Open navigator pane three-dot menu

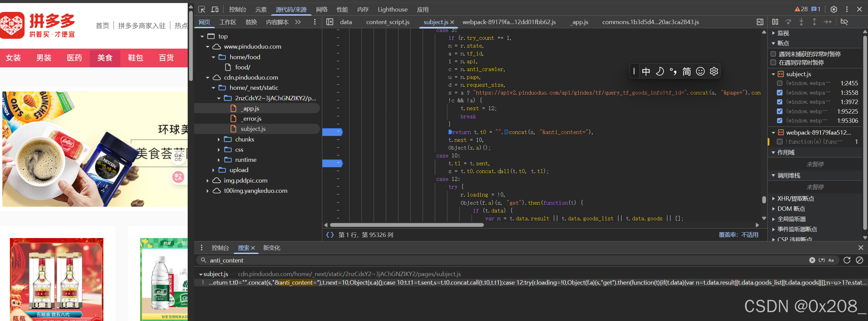point(315,22)
